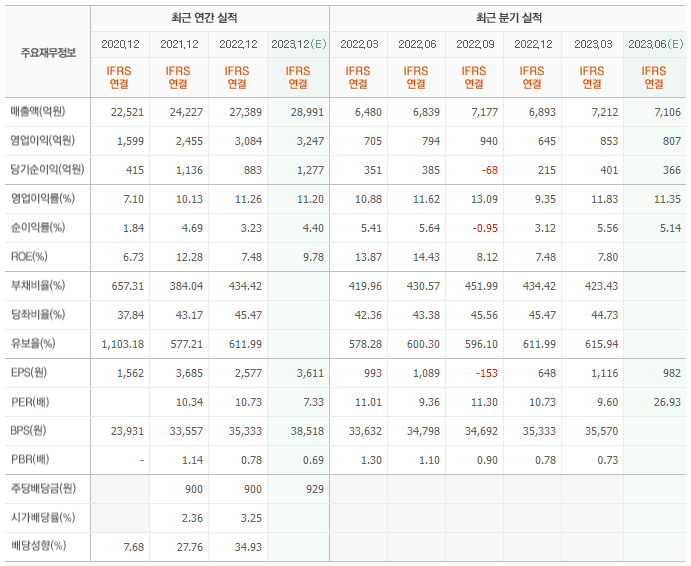Click the estimated EPS value 3,611
691x566 pixels.
coord(310,373)
